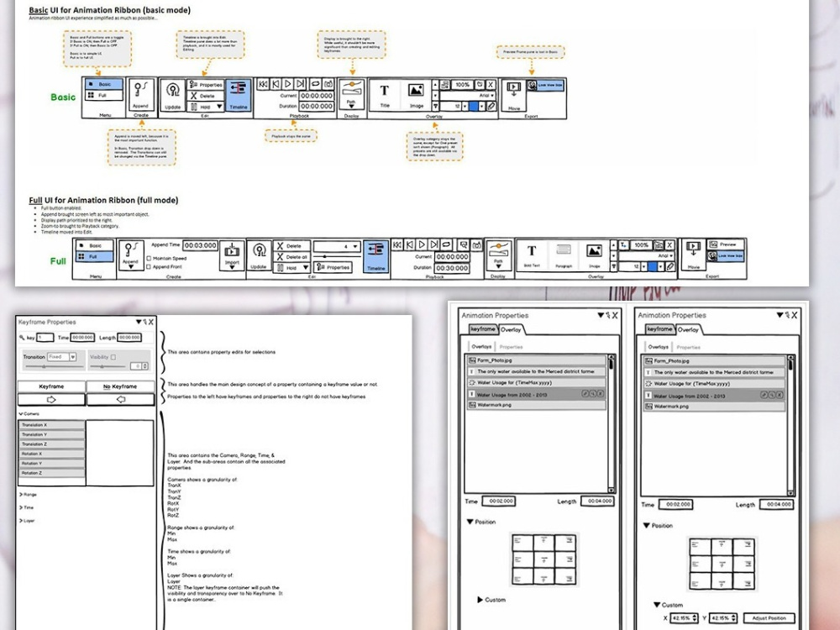Viewport: 840px width, 630px height.
Task: Click Properties in Basic ribbon Edit group
Action: click(205, 85)
